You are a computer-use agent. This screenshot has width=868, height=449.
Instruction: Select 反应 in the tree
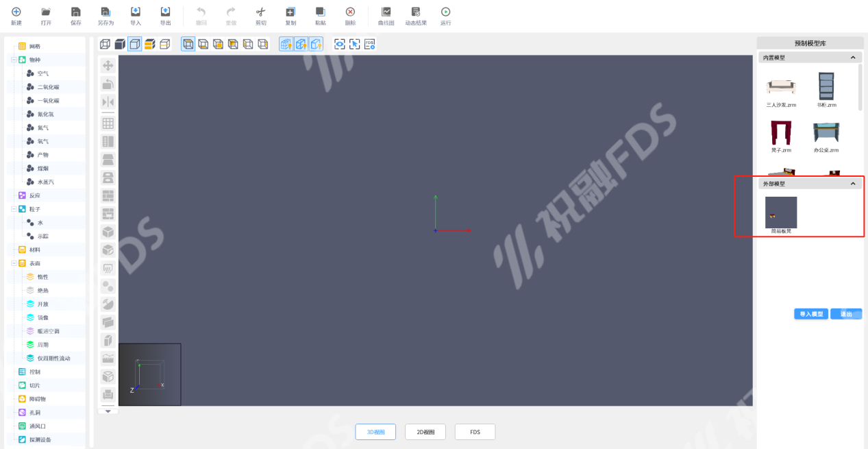click(34, 195)
